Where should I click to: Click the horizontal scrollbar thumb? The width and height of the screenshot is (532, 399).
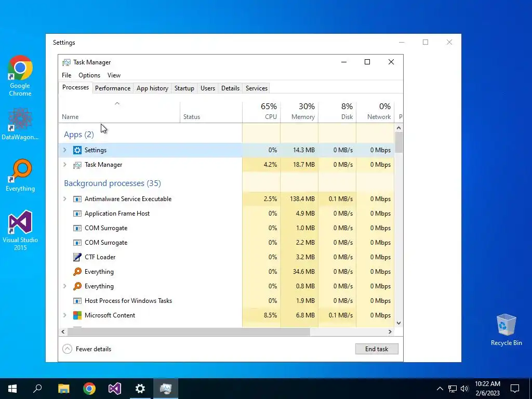[189, 331]
